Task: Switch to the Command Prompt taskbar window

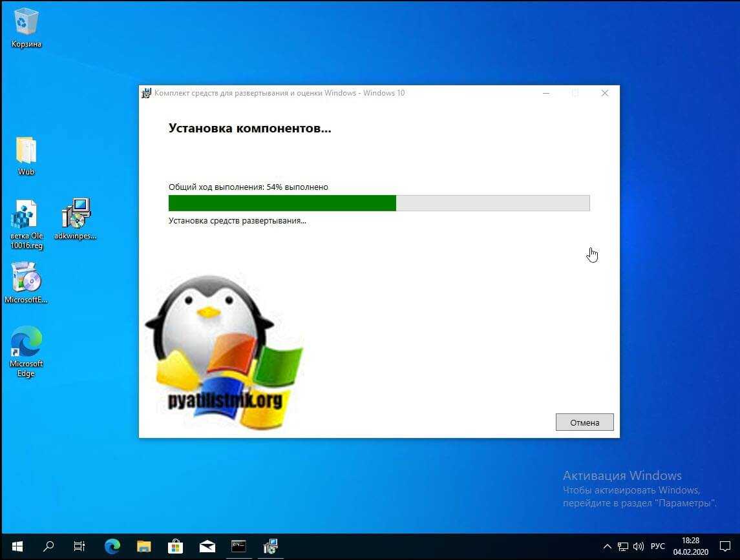Action: pos(238,546)
